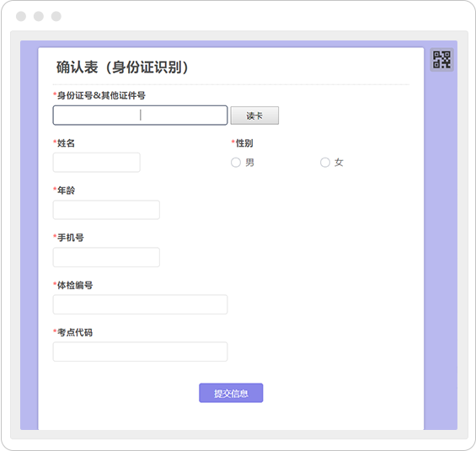Activate the 手机号 input box

(106, 257)
